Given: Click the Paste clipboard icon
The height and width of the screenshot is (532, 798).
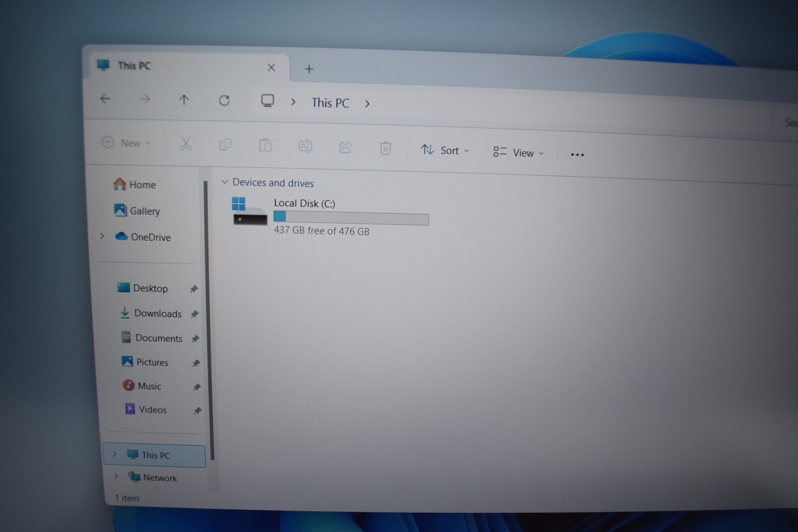Looking at the screenshot, I should (x=265, y=146).
